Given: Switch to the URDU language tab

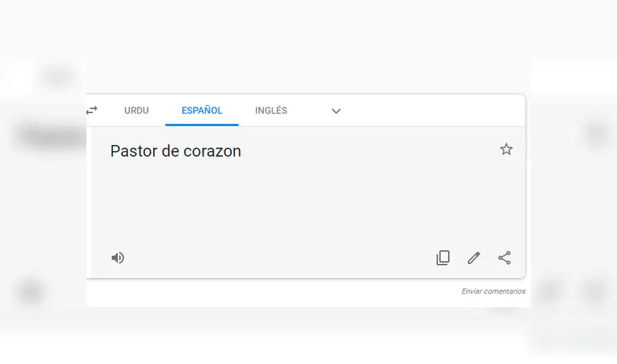Looking at the screenshot, I should [x=136, y=110].
